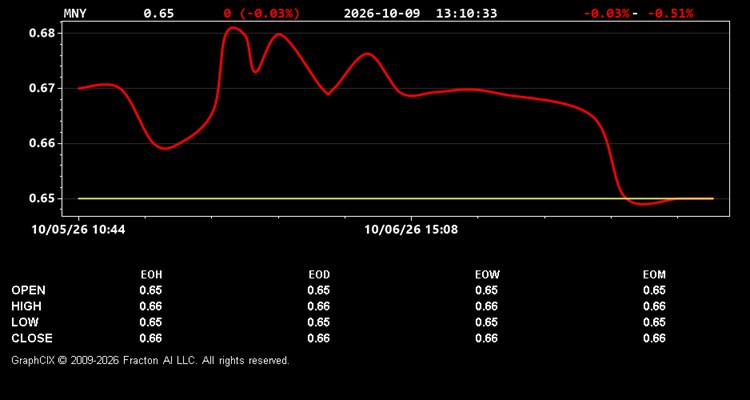Viewport: 750px width, 400px height.
Task: Click the EOD column header
Action: pyautogui.click(x=319, y=275)
